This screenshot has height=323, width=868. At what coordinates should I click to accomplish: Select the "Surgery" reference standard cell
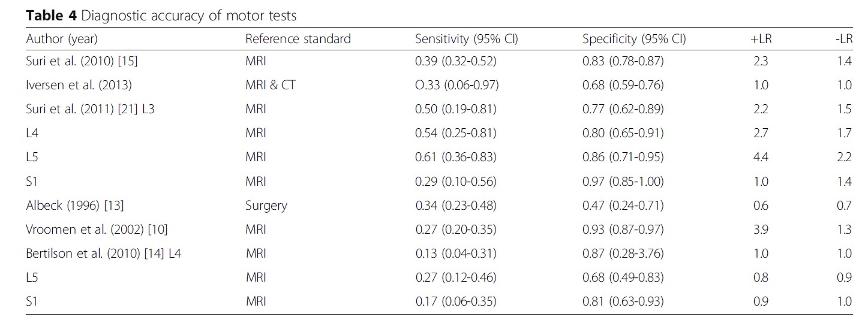[266, 206]
